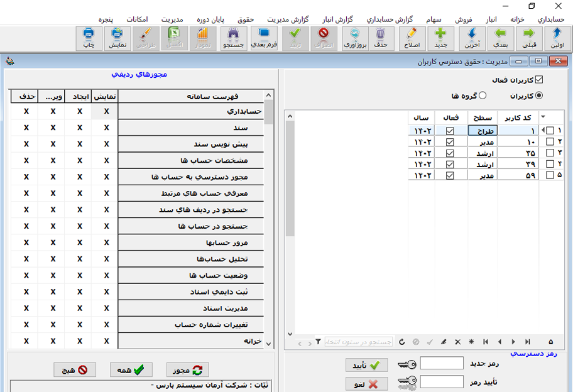The height and width of the screenshot is (392, 573).
Task: Sort by the کد کاربر column header
Action: tap(518, 117)
